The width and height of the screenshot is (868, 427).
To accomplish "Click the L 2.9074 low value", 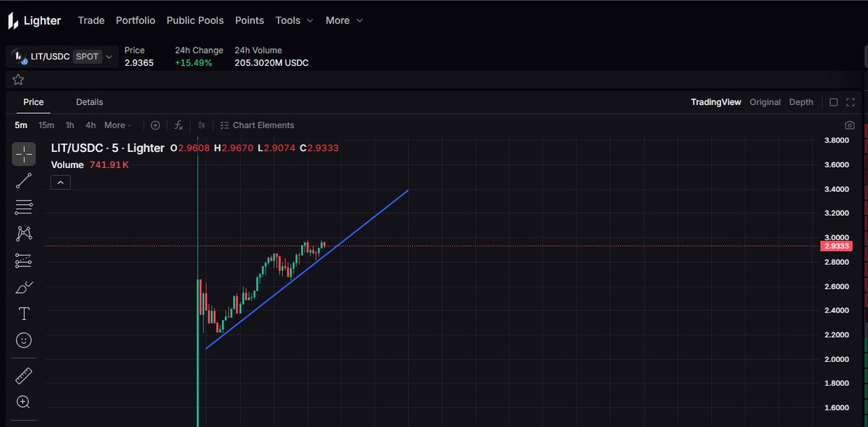I will pos(278,148).
